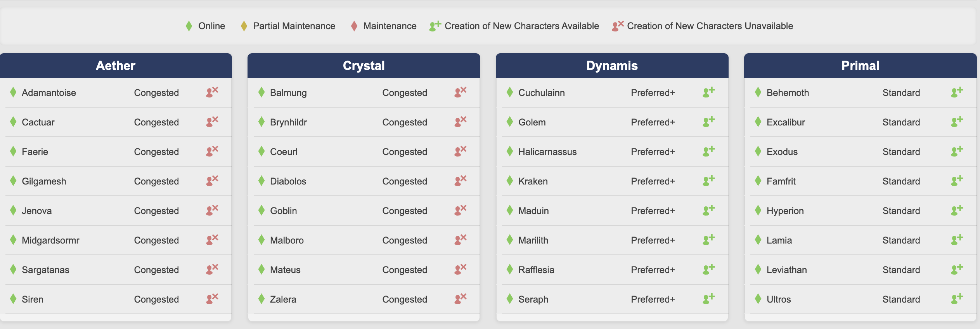Select the Dynamis data center header
This screenshot has width=980, height=329.
(612, 66)
